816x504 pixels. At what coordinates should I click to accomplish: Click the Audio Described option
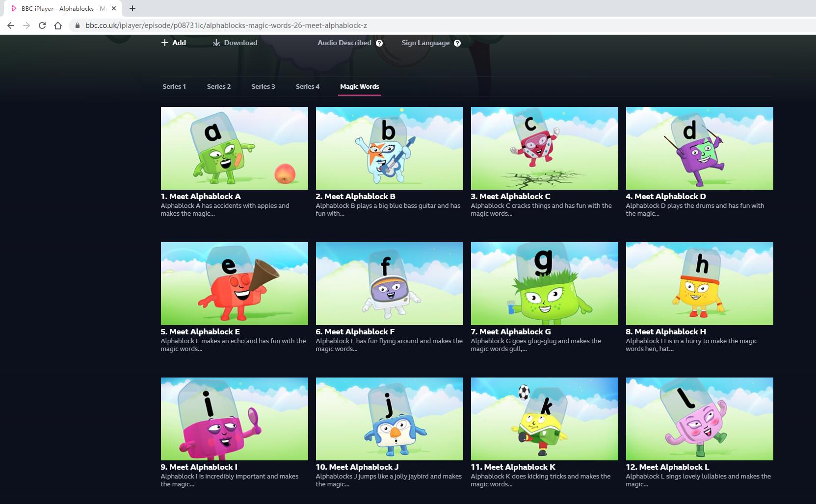344,43
